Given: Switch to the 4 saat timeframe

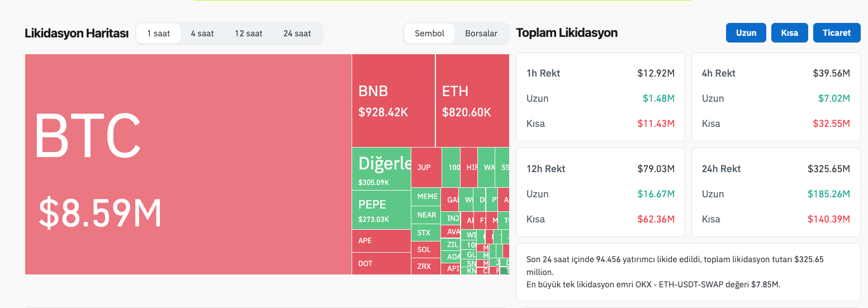Looking at the screenshot, I should click(x=202, y=34).
